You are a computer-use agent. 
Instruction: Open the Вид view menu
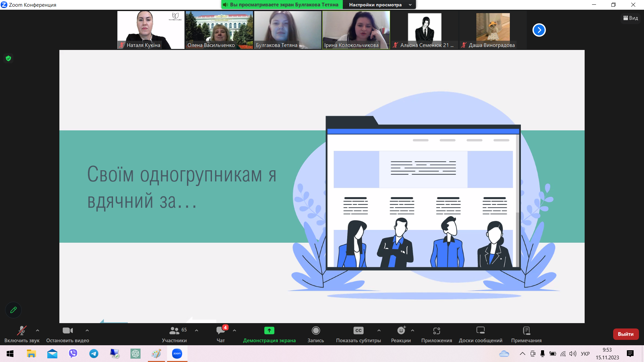631,18
